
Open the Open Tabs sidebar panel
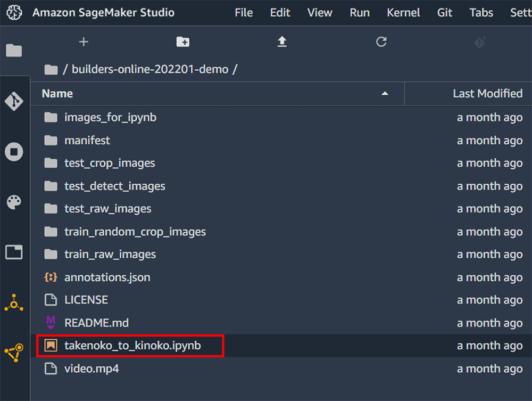click(14, 252)
